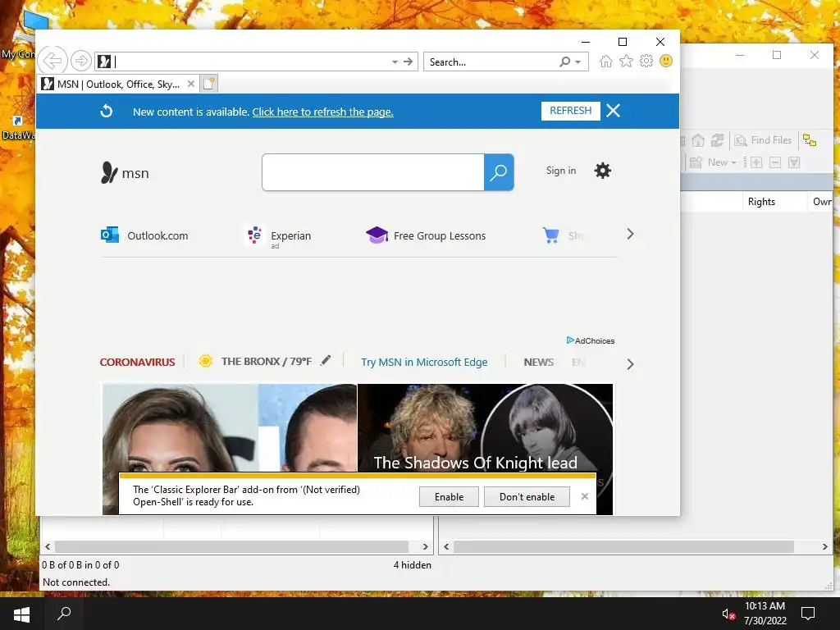Click the MSN web search input field

pos(373,172)
